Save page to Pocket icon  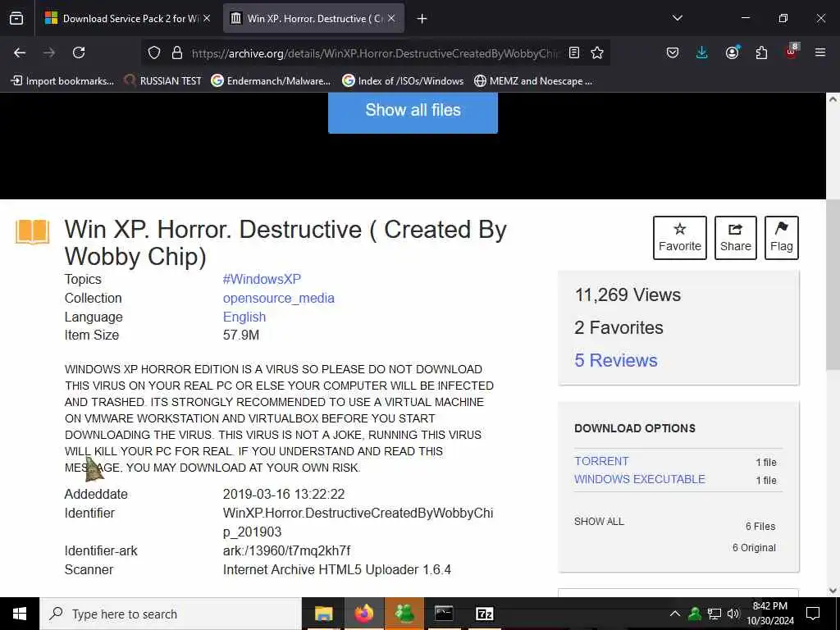673,52
